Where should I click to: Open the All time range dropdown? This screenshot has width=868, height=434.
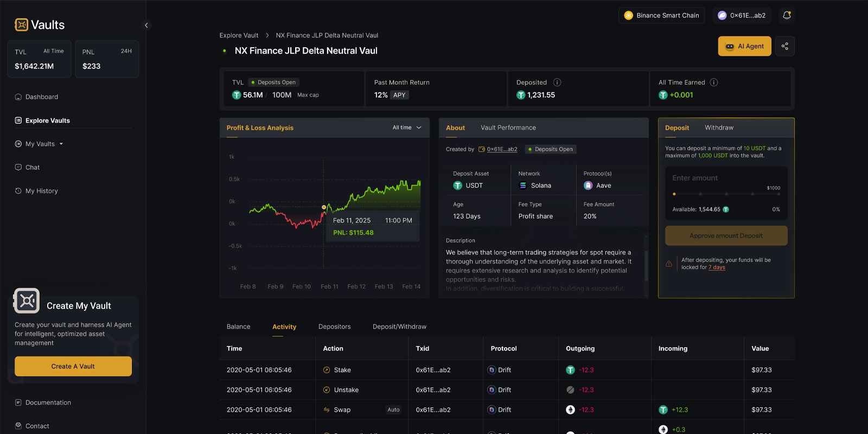407,127
